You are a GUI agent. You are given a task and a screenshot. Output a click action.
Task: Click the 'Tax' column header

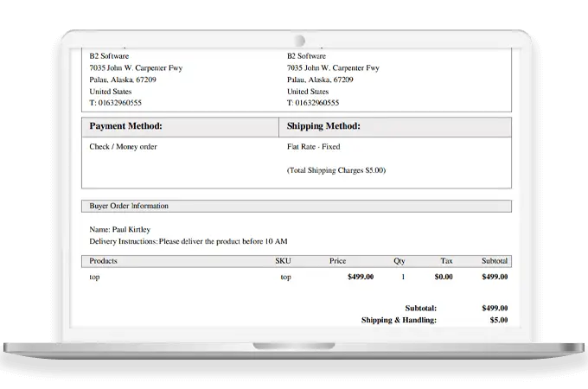pos(446,261)
